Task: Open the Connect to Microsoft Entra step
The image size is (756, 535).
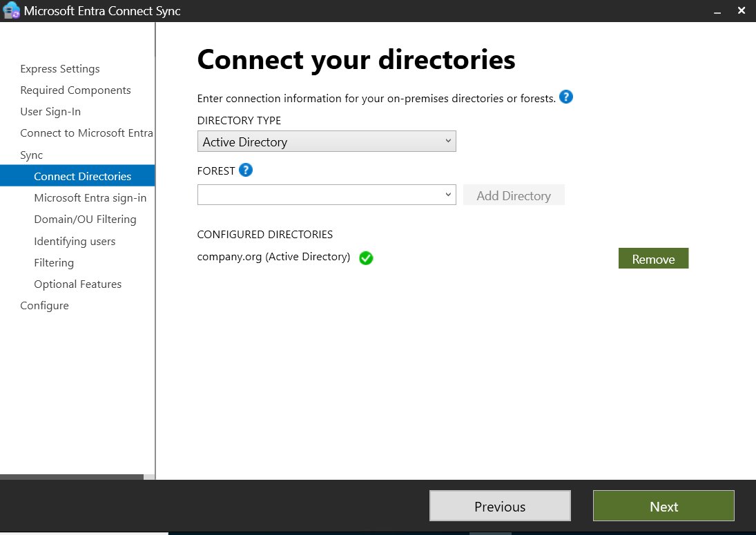Action: 86,133
